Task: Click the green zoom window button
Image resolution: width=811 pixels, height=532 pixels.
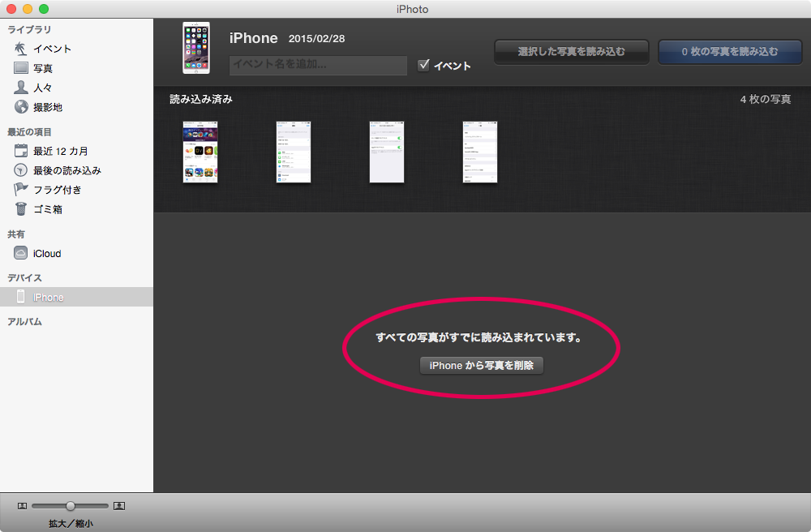Action: 44,9
